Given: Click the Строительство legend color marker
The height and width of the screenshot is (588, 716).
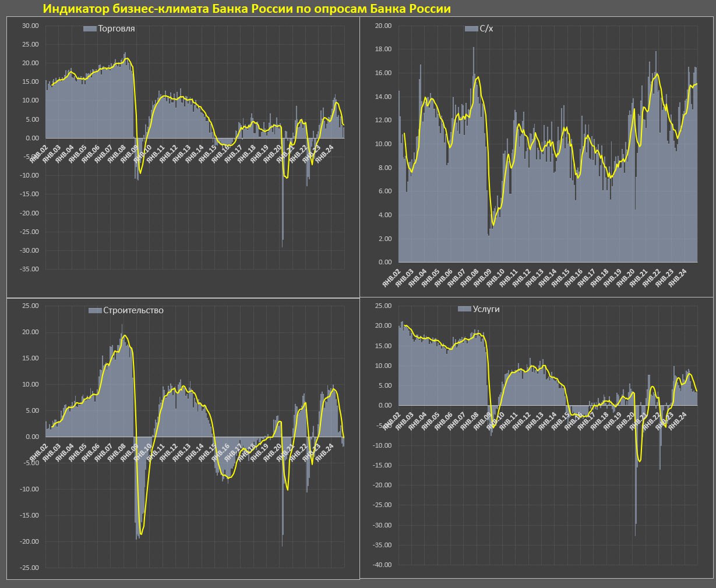Looking at the screenshot, I should click(x=94, y=311).
